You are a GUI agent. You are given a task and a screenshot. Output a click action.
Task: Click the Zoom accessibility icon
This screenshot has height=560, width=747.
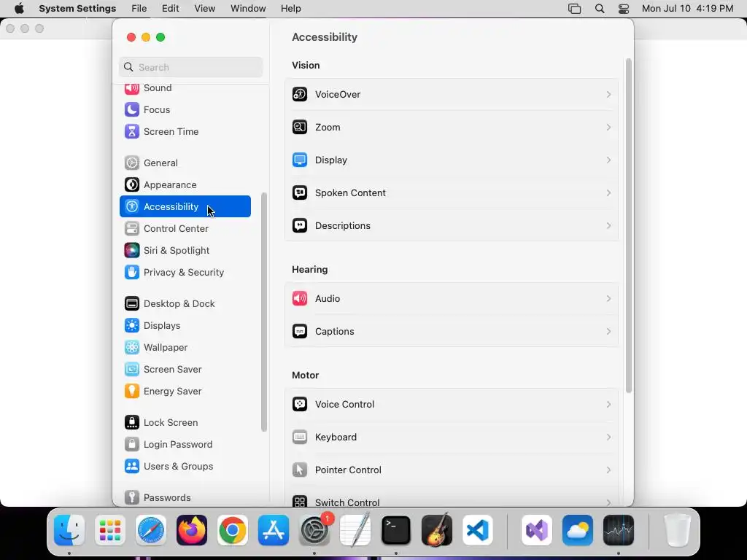(300, 127)
